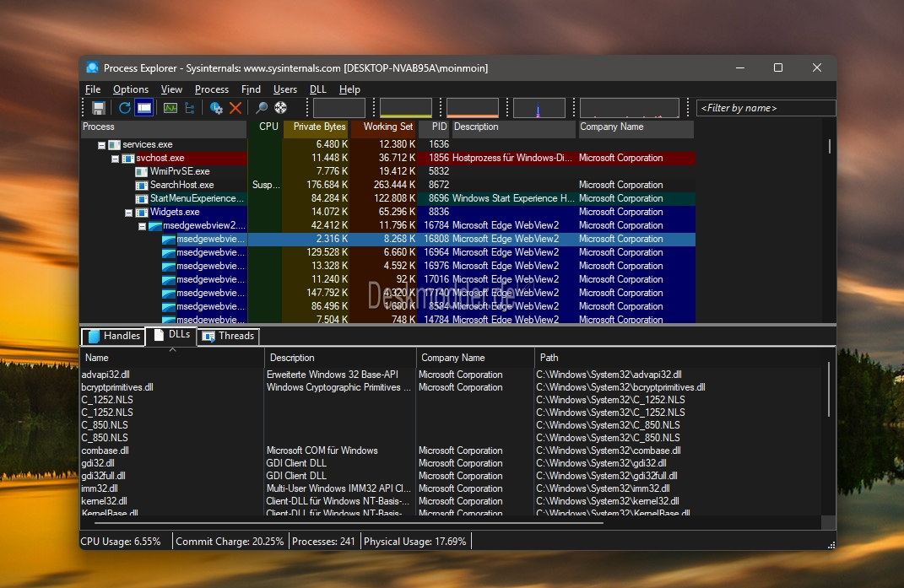Switch to the Handles tab
This screenshot has width=904, height=588.
coord(114,336)
